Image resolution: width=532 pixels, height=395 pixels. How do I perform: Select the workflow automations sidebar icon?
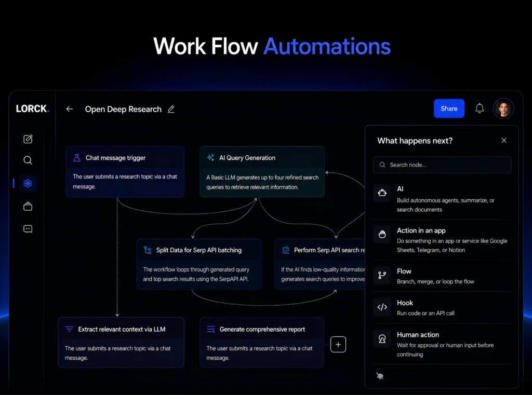point(28,183)
